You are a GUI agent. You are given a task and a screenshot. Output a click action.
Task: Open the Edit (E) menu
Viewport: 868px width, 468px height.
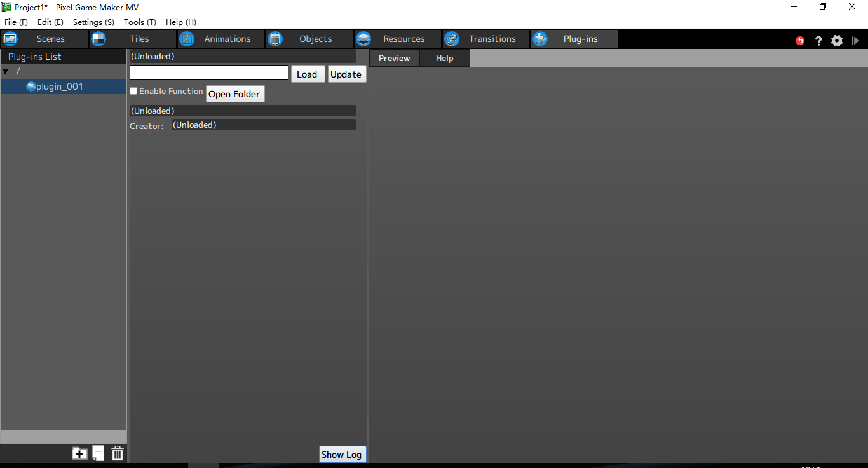pos(50,22)
